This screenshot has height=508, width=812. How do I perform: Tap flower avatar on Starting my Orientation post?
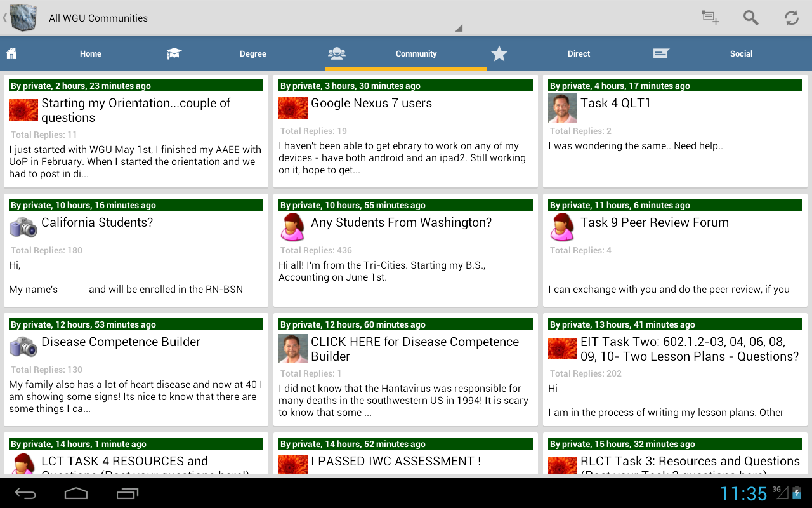click(23, 109)
